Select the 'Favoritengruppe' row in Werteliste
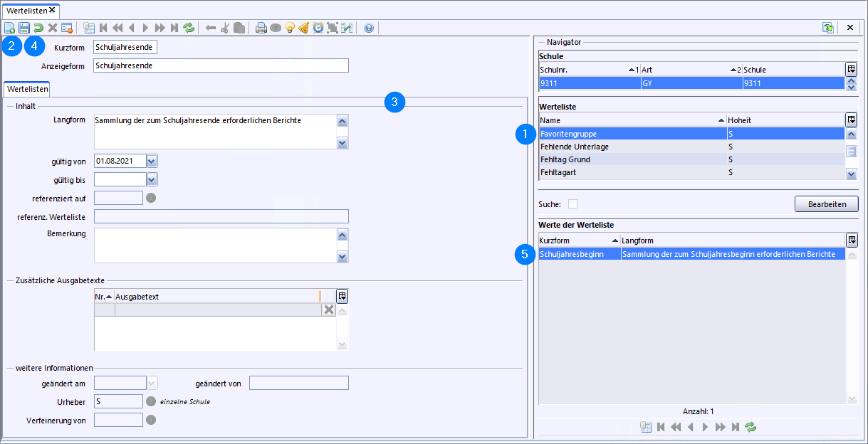 click(691, 134)
